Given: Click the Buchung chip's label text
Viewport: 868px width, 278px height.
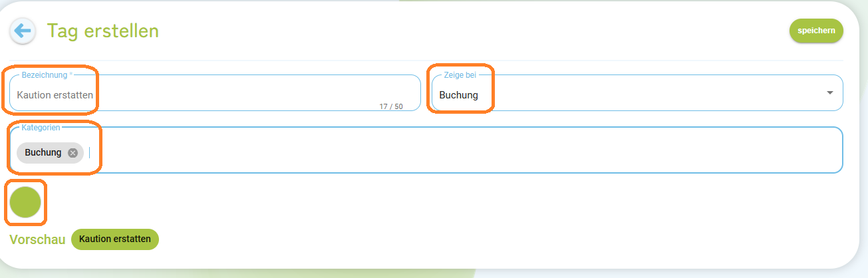Looking at the screenshot, I should [43, 153].
